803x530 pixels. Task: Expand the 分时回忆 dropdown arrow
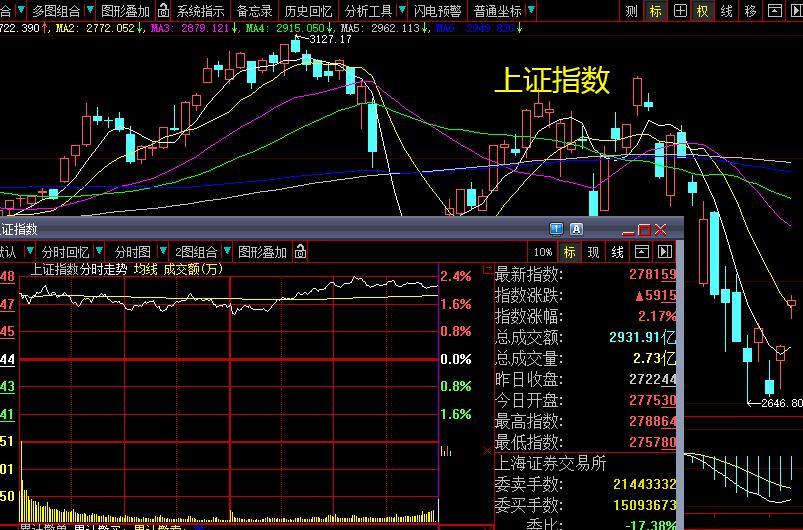pyautogui.click(x=99, y=251)
